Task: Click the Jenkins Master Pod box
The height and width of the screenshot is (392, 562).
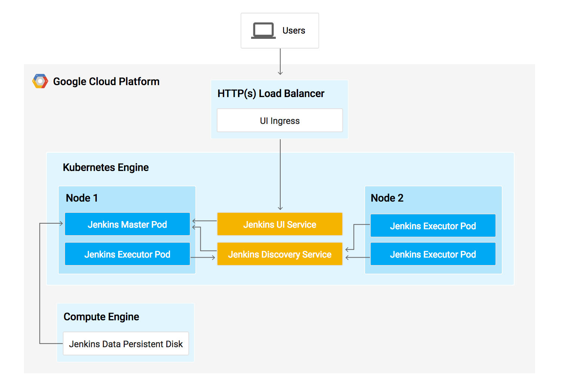Action: click(x=127, y=224)
